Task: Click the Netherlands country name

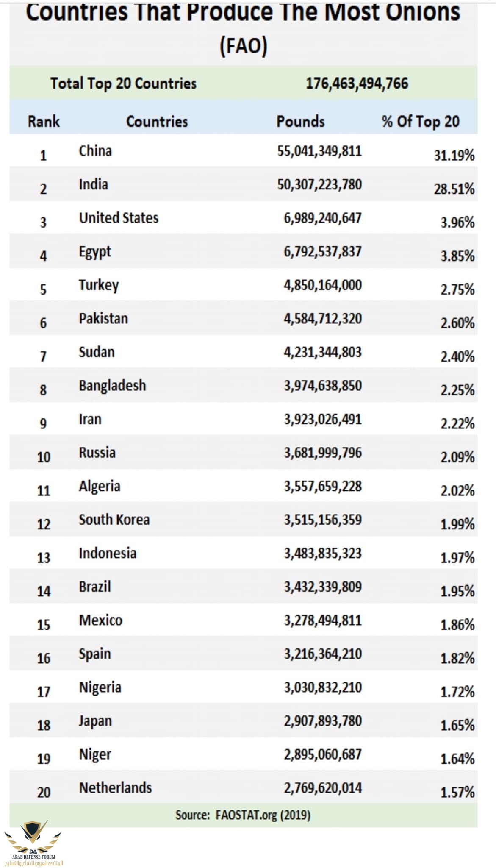Action: (x=115, y=788)
